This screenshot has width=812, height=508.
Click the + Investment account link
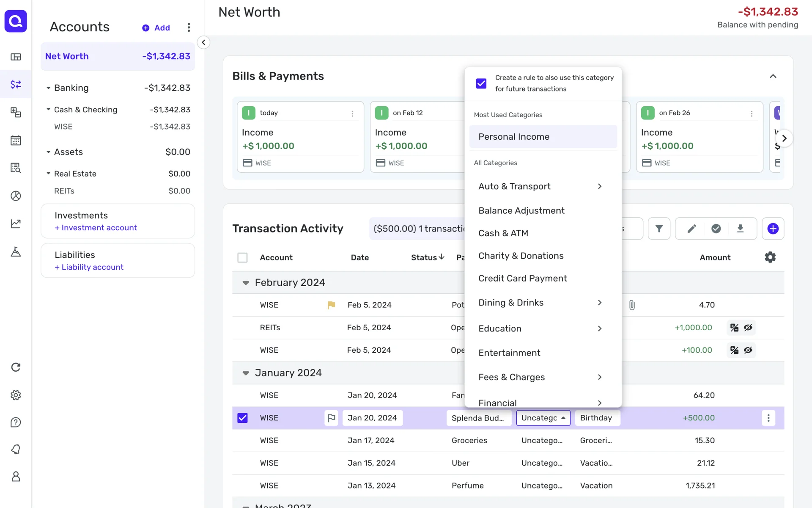pos(96,228)
